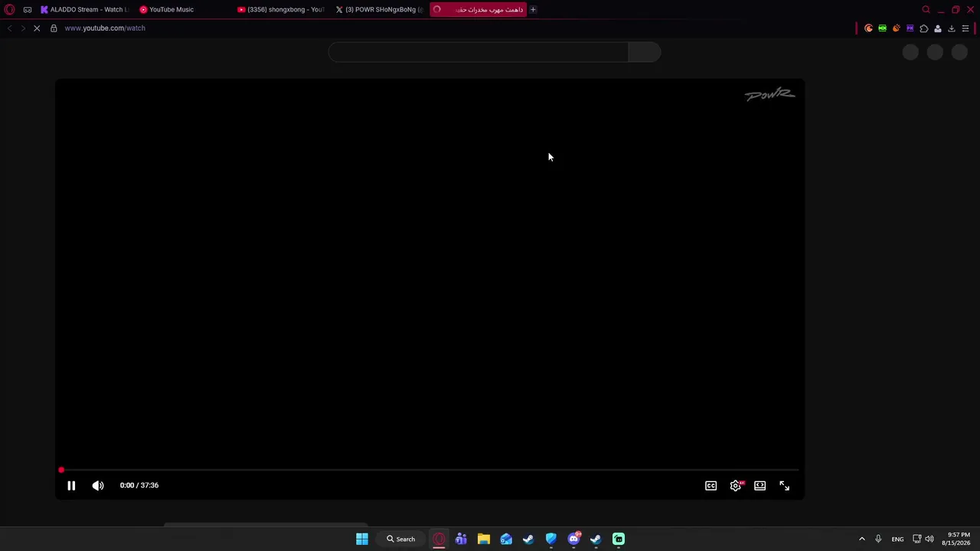The height and width of the screenshot is (551, 980).
Task: Open the tab search magnifier icon
Action: [x=926, y=9]
